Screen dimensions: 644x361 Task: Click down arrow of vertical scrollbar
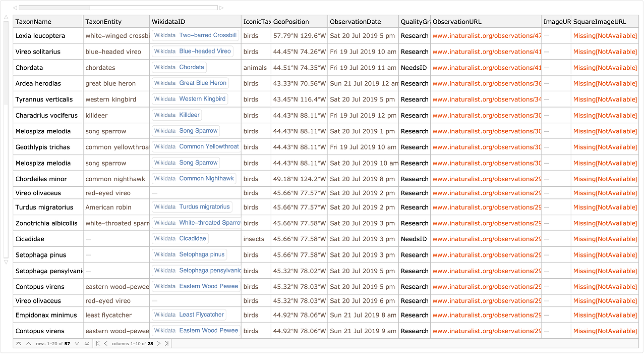tap(6, 262)
